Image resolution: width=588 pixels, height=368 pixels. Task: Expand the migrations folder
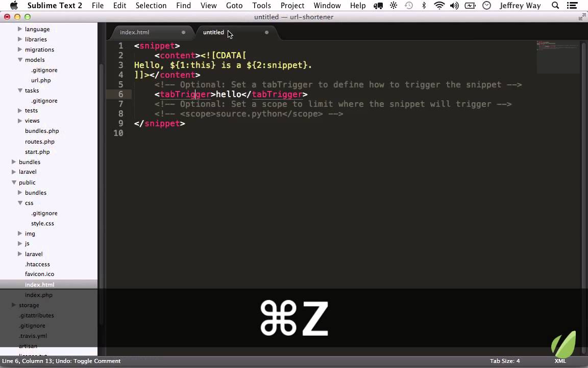[20, 50]
